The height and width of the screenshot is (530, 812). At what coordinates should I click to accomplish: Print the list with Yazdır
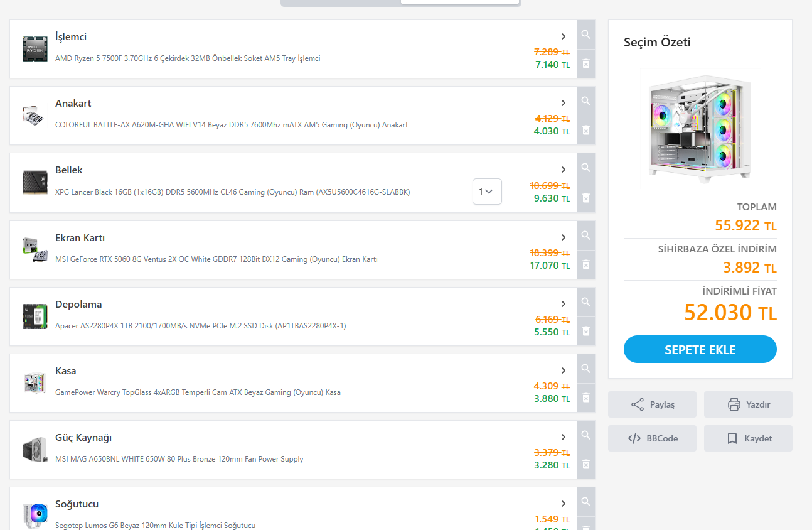coord(748,404)
